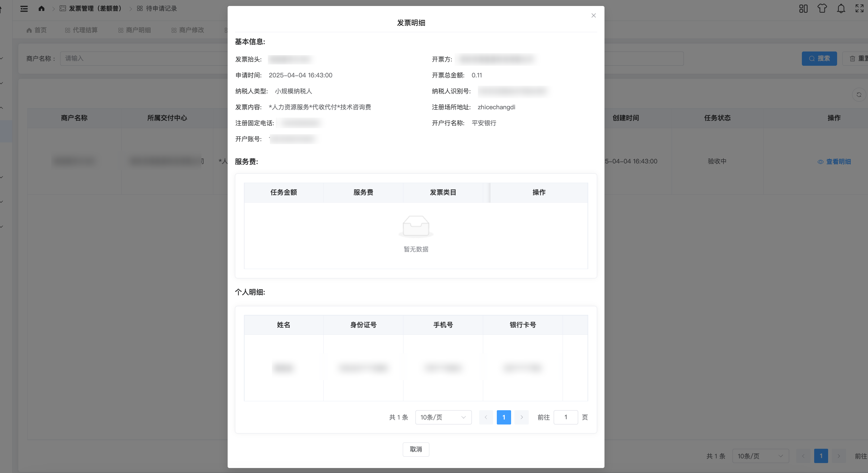The image size is (868, 473).
Task: Select page 1 in dialog pagination
Action: click(503, 417)
